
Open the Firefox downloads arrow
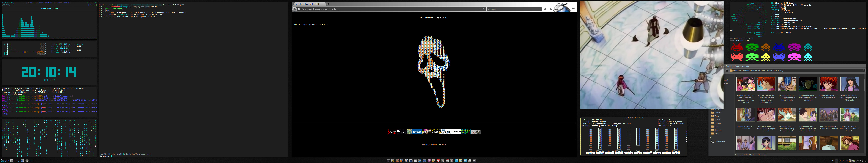(551, 9)
